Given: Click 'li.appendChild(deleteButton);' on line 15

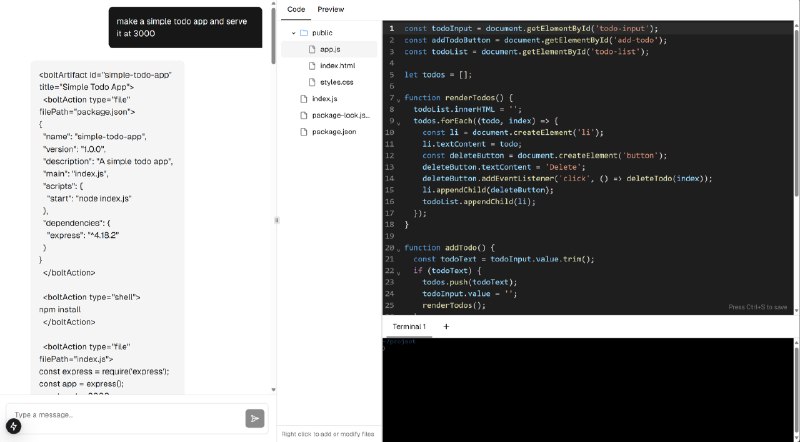Looking at the screenshot, I should (x=488, y=190).
